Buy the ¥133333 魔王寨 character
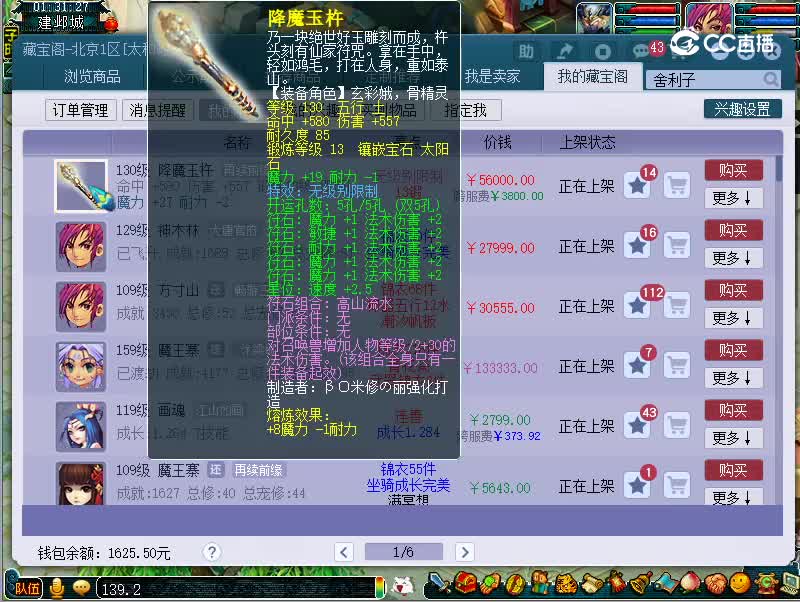The width and height of the screenshot is (800, 602). (734, 350)
